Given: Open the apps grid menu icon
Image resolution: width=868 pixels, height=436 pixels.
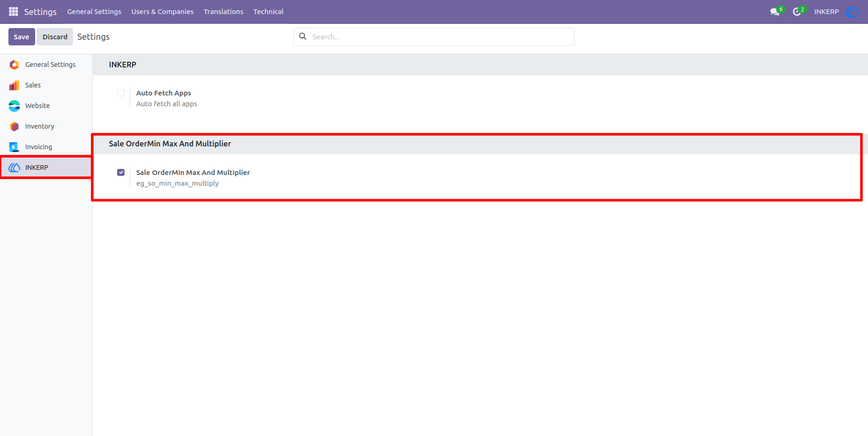Looking at the screenshot, I should click(x=14, y=11).
